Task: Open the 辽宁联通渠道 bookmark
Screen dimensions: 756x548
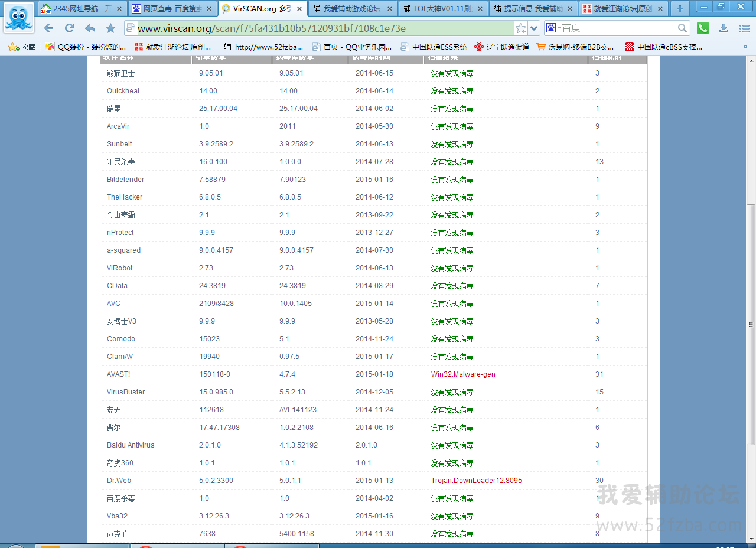Action: 501,47
